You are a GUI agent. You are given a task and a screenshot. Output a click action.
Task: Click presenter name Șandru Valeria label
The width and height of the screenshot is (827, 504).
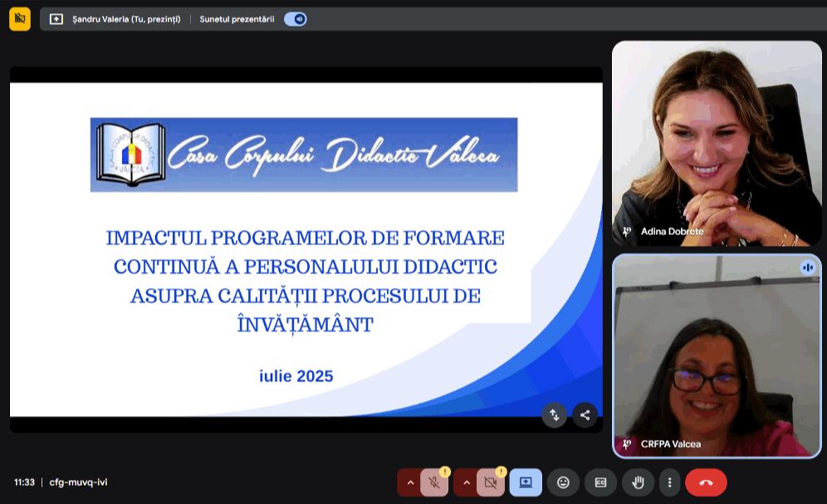pos(126,19)
